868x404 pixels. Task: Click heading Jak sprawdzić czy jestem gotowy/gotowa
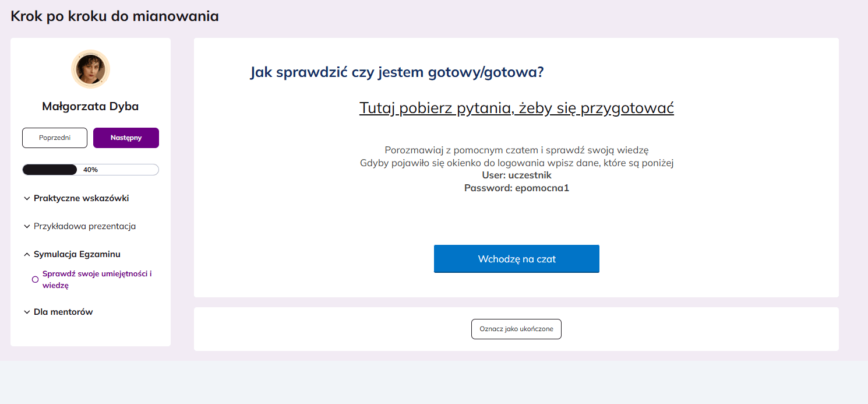[397, 72]
